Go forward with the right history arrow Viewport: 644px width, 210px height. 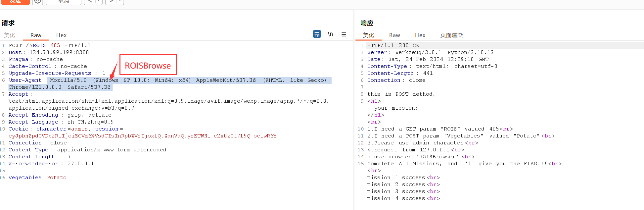point(112,2)
